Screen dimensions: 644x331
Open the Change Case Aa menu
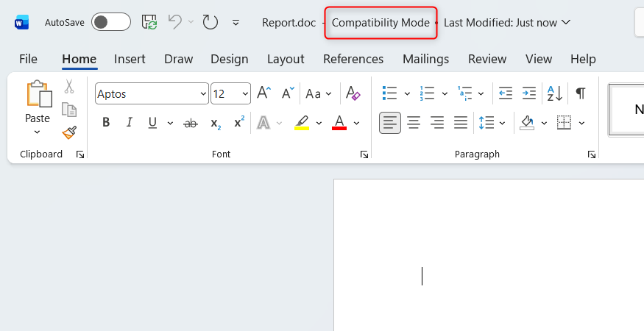318,94
